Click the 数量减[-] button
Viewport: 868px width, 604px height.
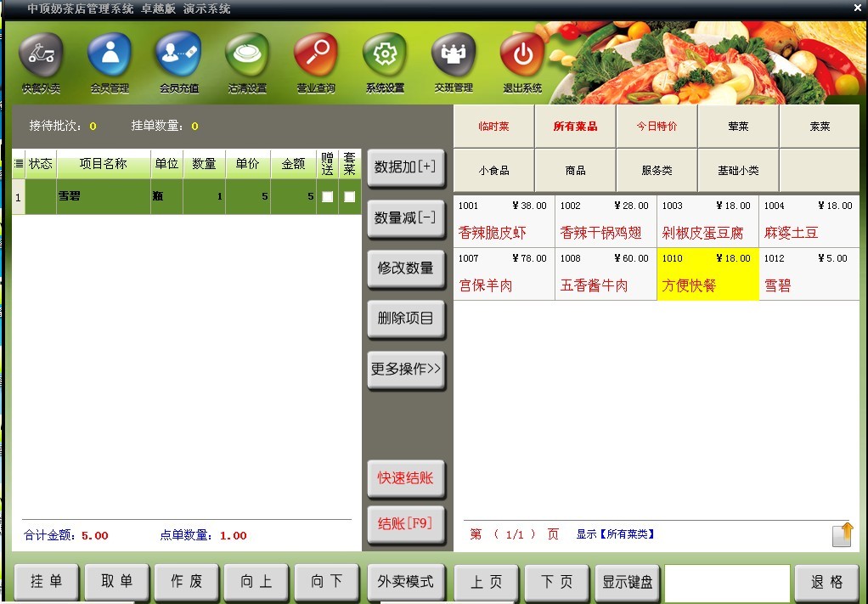coord(406,217)
